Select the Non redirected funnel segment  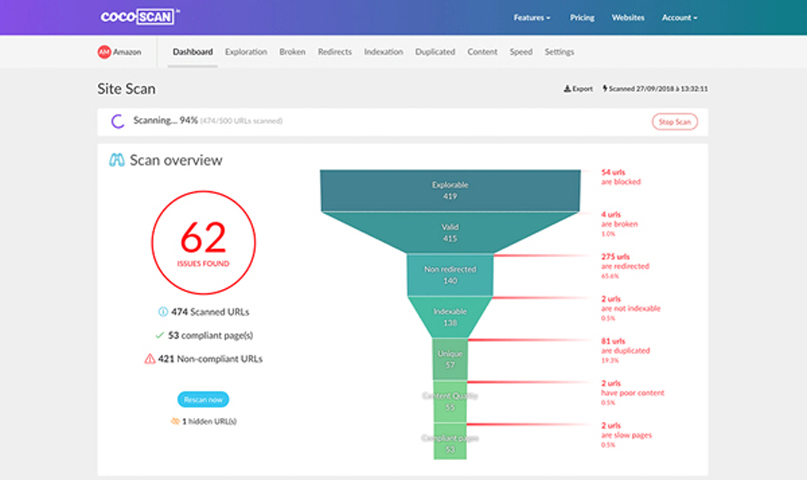[x=450, y=275]
